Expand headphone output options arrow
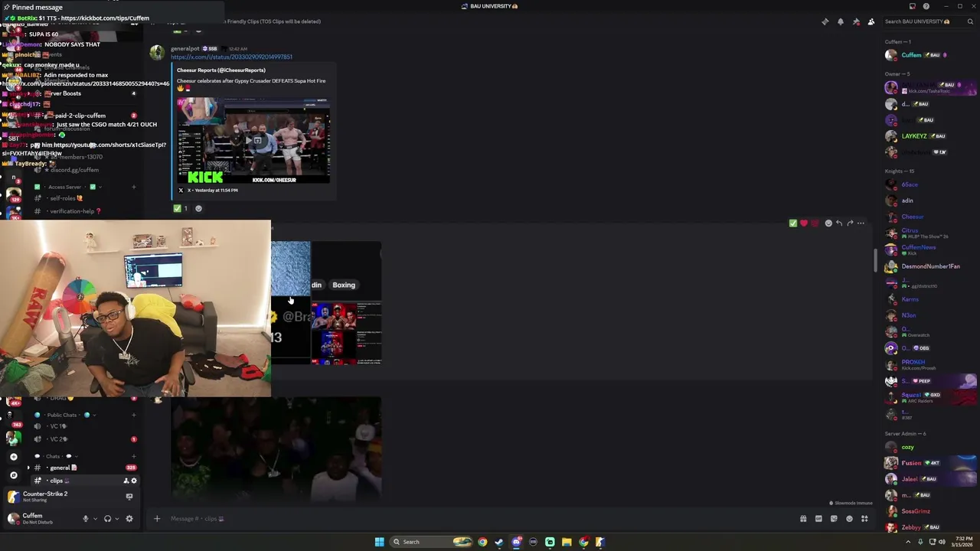The height and width of the screenshot is (551, 980). tap(116, 519)
